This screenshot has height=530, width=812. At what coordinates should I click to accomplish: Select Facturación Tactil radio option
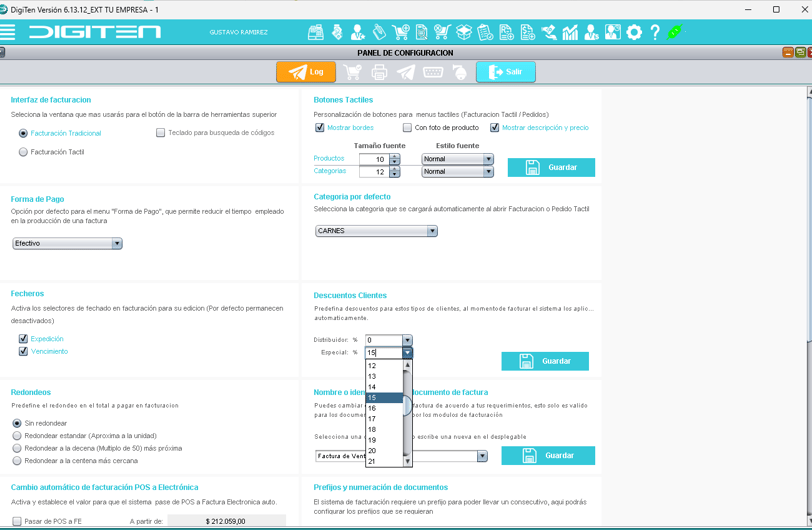click(23, 152)
